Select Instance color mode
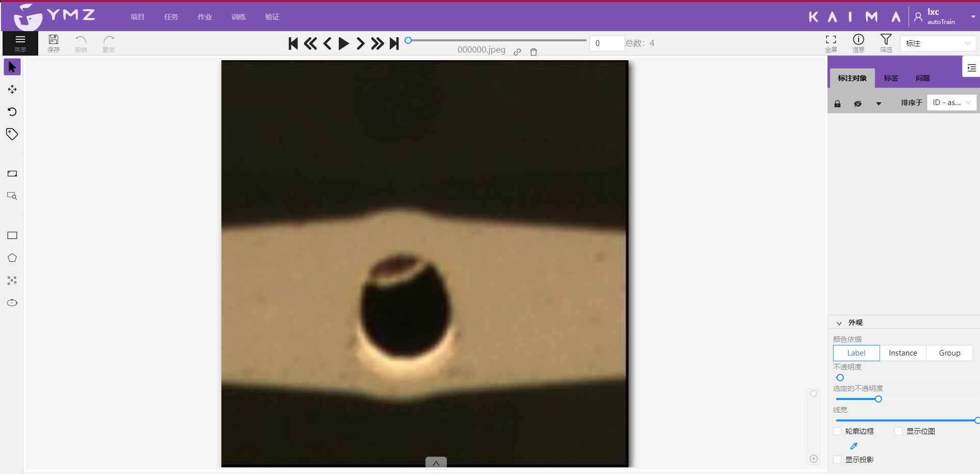Screen dimensions: 980x474 (x=902, y=353)
